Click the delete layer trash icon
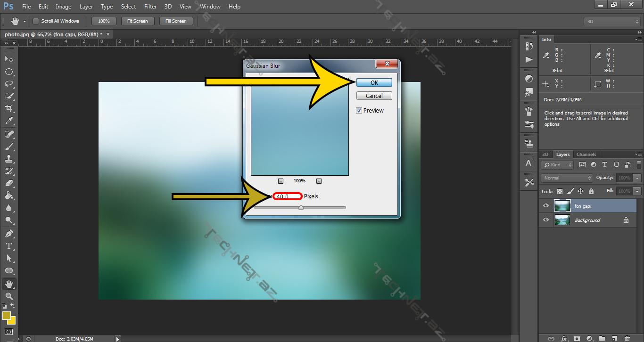The image size is (644, 342). pos(627,338)
